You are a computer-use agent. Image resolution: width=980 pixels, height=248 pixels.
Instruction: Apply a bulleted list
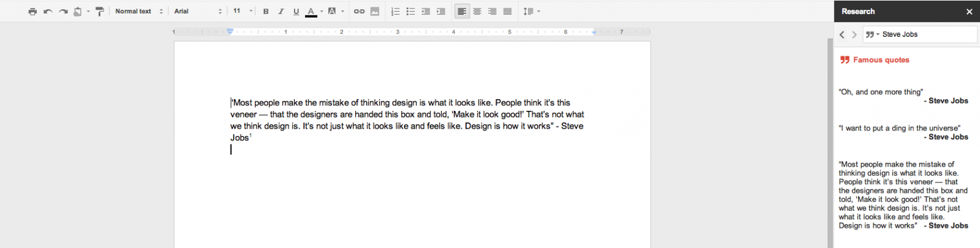[410, 12]
